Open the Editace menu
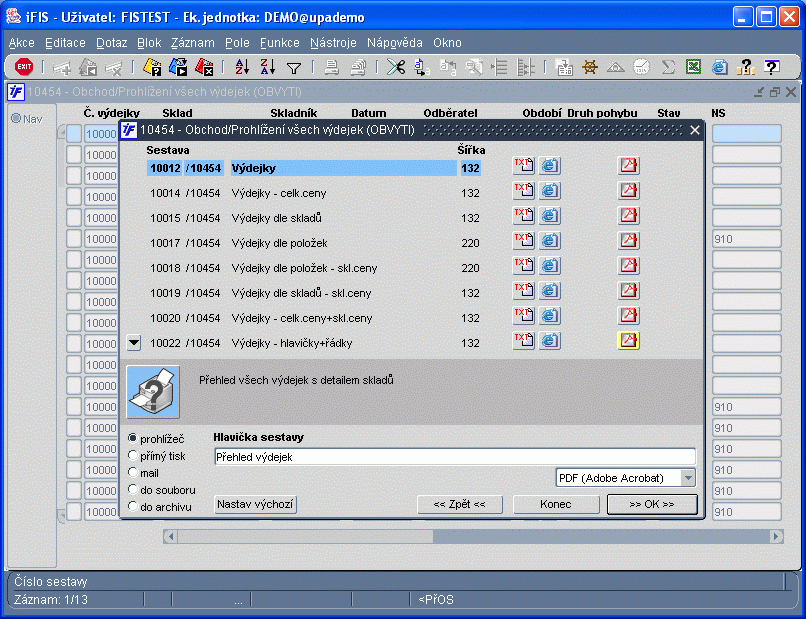806x619 pixels. pos(65,43)
